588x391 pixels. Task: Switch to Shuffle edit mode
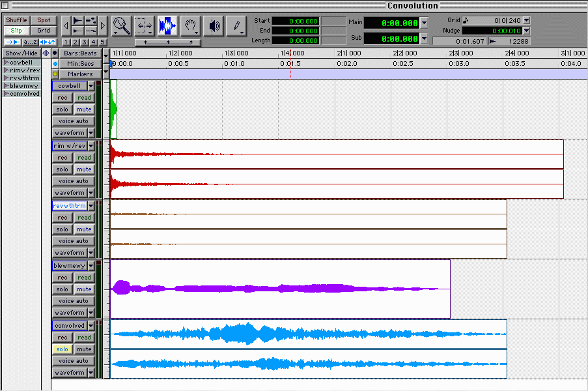coord(16,20)
